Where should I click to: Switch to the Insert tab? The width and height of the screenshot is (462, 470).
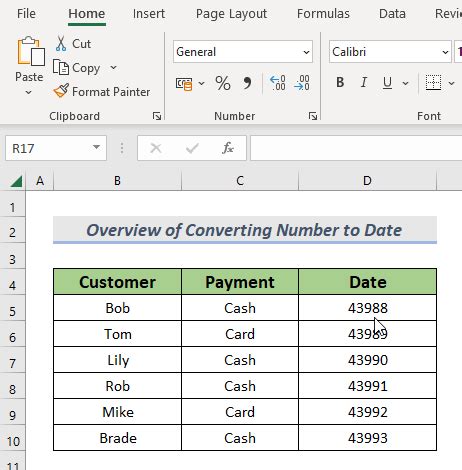[149, 14]
